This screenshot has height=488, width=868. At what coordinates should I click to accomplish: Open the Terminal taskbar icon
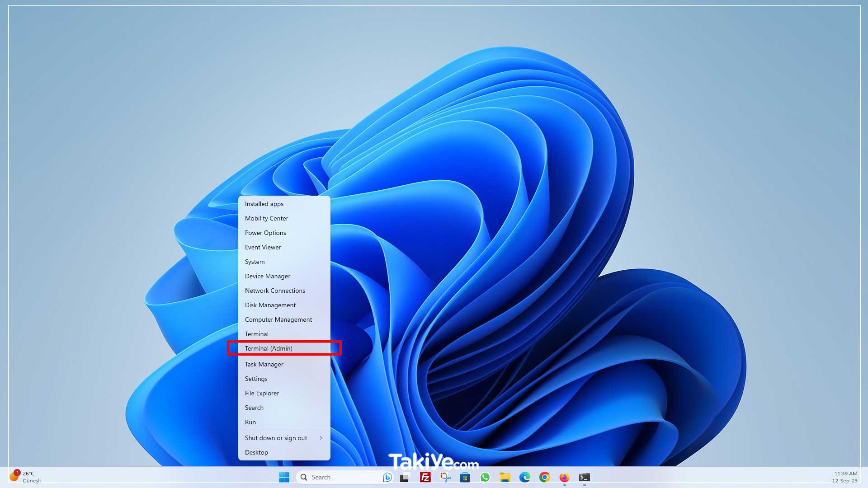tap(584, 477)
